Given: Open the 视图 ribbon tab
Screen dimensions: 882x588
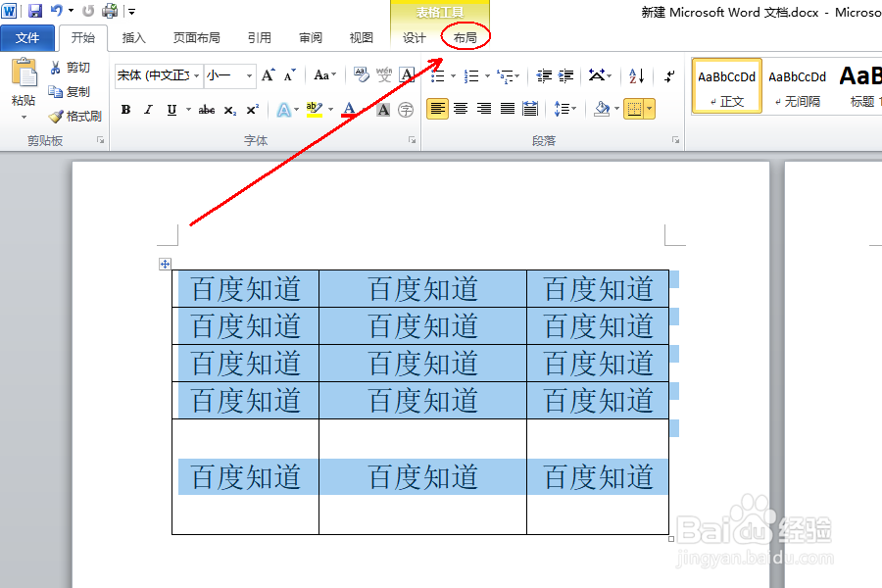Looking at the screenshot, I should tap(361, 37).
